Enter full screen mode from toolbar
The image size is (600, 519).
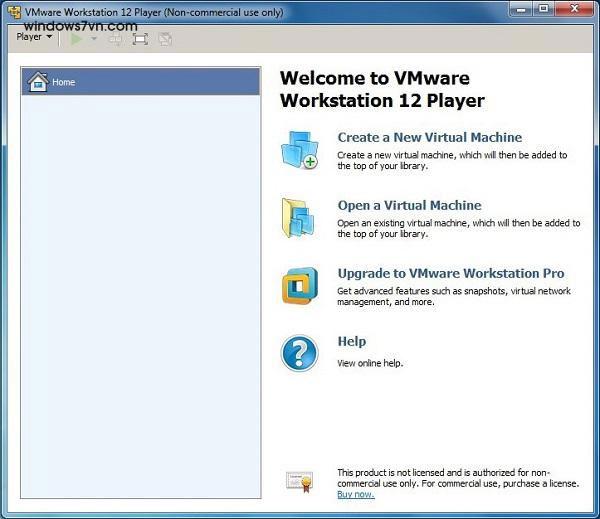(140, 39)
